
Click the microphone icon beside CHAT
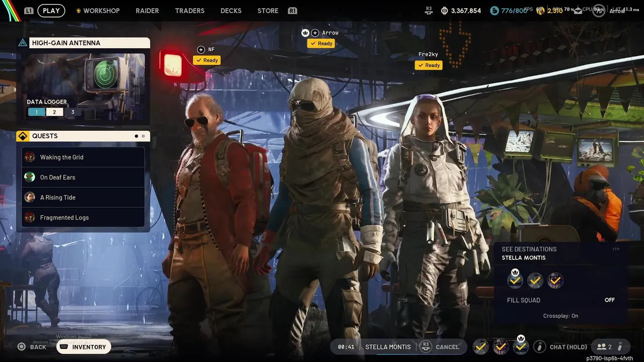point(540,346)
